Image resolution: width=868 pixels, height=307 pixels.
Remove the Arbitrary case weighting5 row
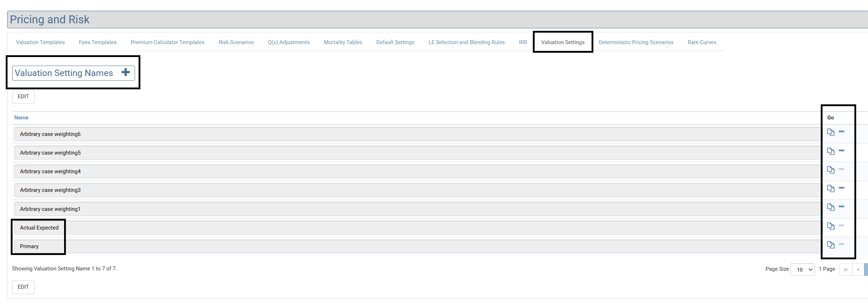coord(842,151)
